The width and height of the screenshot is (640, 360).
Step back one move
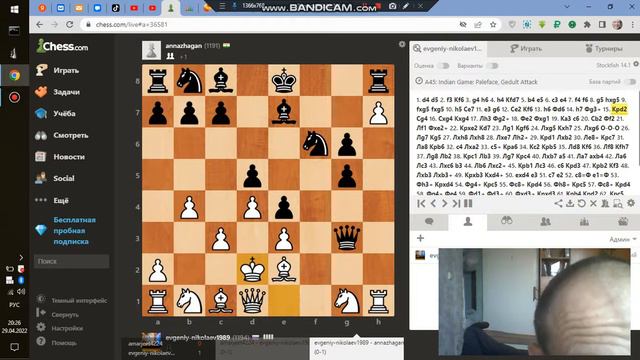click(433, 203)
